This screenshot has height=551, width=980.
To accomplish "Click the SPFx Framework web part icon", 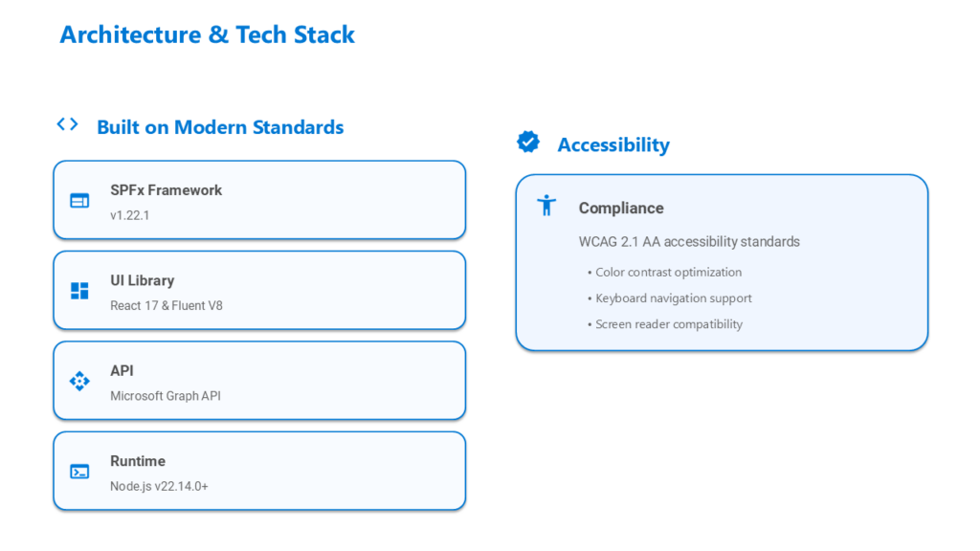I will [x=79, y=200].
